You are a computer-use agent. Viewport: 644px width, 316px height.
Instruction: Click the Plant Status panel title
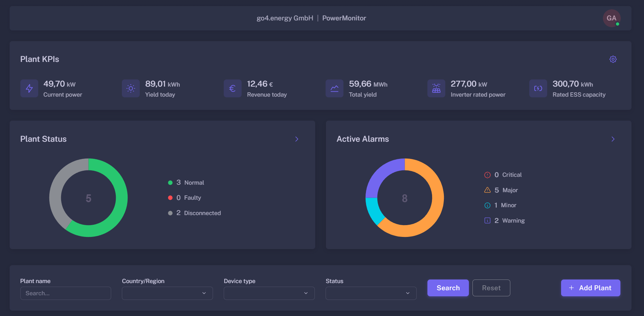tap(44, 139)
